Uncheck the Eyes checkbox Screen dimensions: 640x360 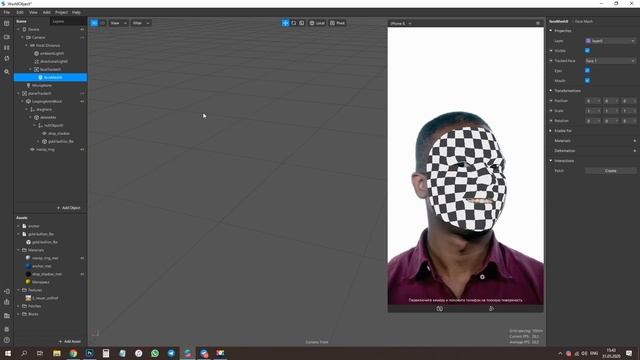coord(587,71)
